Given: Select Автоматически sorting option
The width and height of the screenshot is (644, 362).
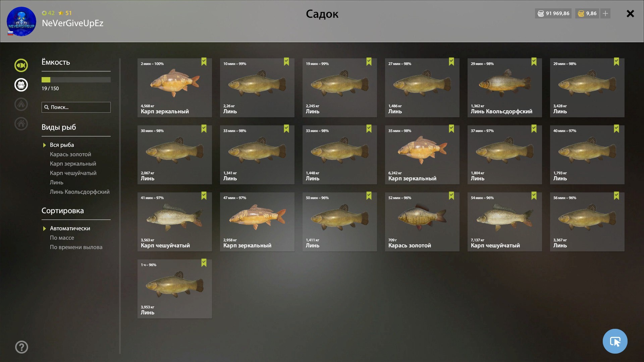Looking at the screenshot, I should point(70,228).
